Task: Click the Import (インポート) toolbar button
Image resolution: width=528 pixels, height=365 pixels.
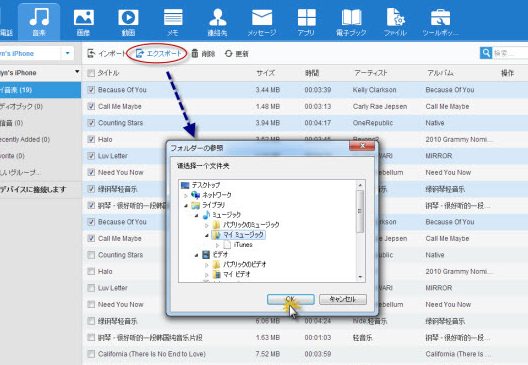Action: pyautogui.click(x=106, y=54)
